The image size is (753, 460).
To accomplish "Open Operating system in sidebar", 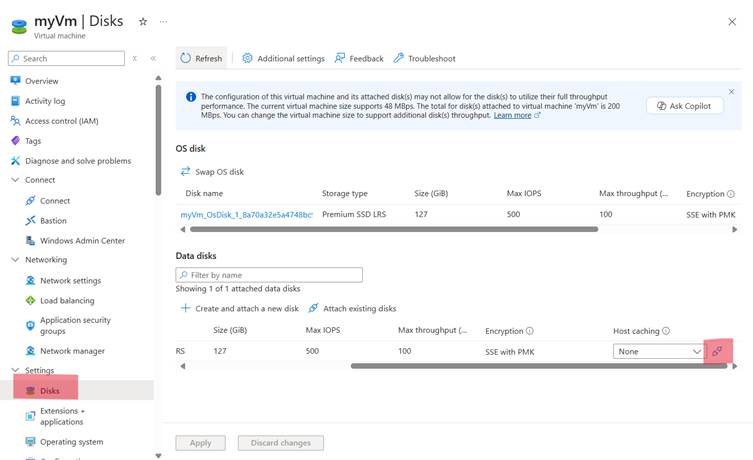I will coord(72,442).
